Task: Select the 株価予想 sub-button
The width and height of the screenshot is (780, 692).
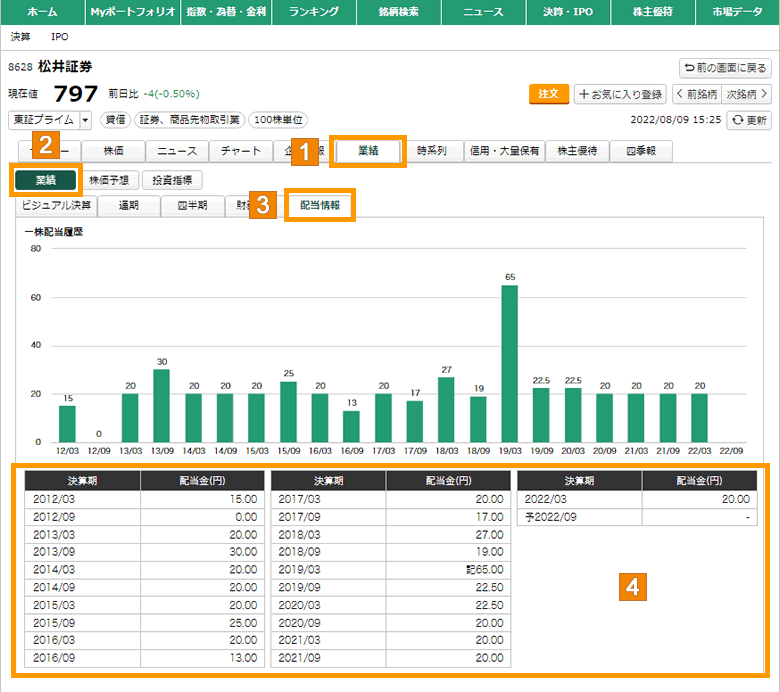Action: click(x=109, y=180)
